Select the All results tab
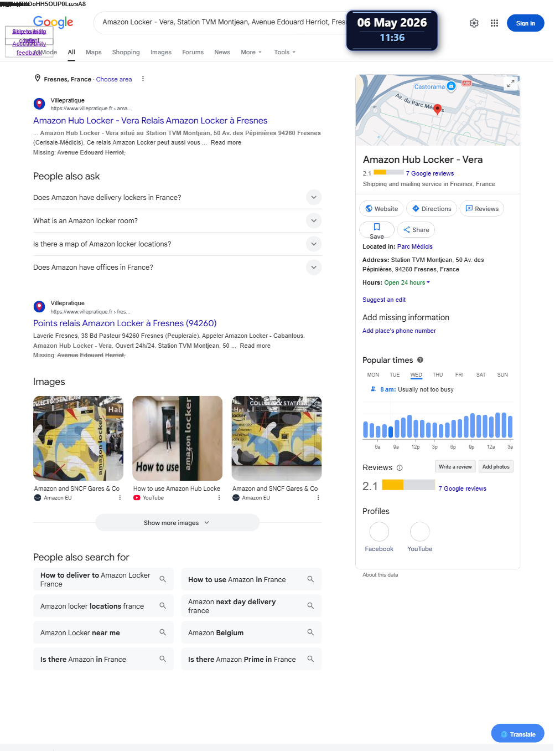Screen dimensions: 560x751 coord(71,52)
